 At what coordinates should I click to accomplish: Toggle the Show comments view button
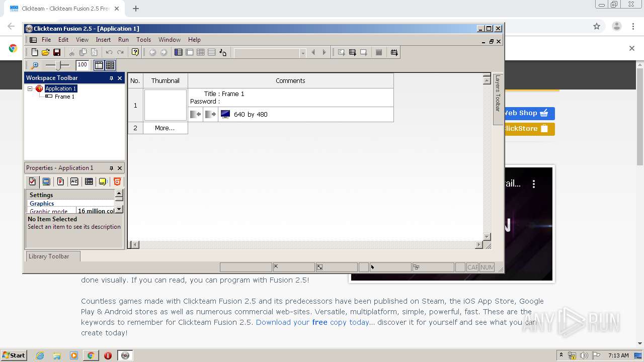coord(110,65)
